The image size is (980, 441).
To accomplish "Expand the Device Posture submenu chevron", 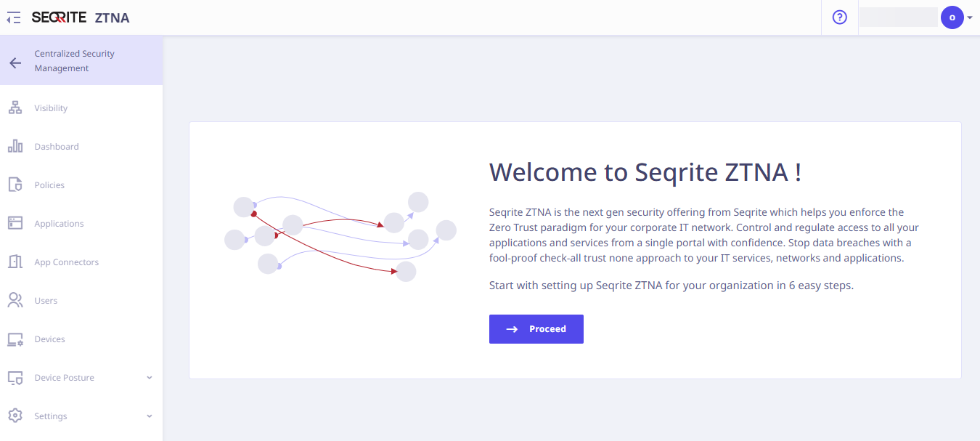I will click(x=150, y=378).
